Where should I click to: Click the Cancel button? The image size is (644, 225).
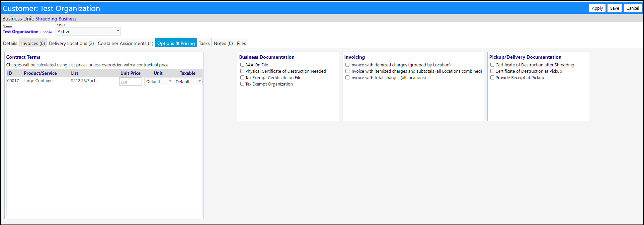coord(633,8)
